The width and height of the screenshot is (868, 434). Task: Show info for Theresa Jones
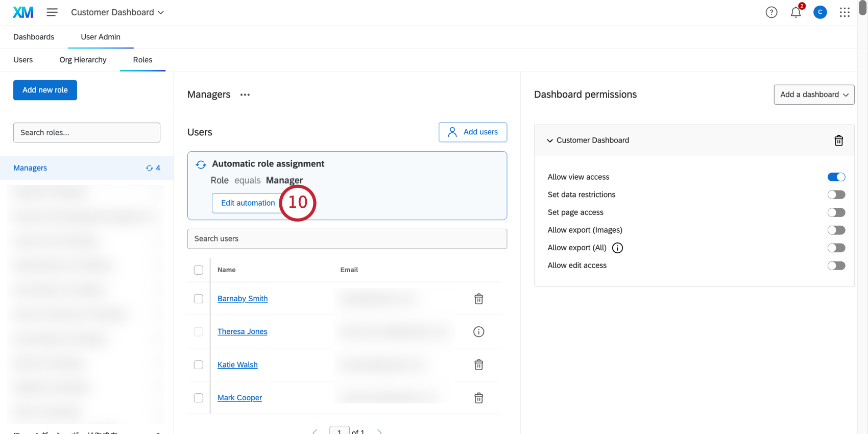tap(478, 332)
